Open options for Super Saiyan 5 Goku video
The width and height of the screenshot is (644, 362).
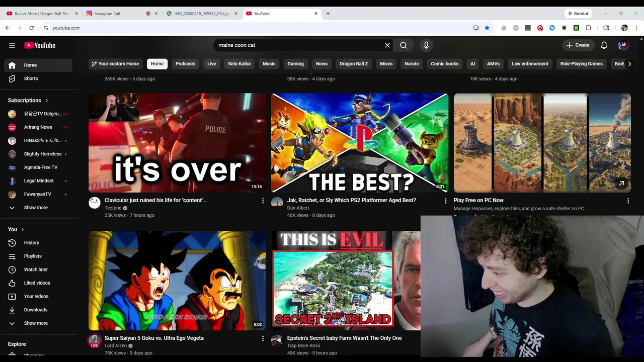coord(263,339)
